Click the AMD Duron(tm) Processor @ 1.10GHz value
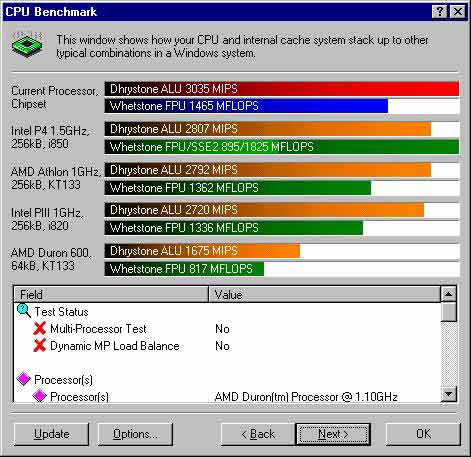 (x=306, y=397)
